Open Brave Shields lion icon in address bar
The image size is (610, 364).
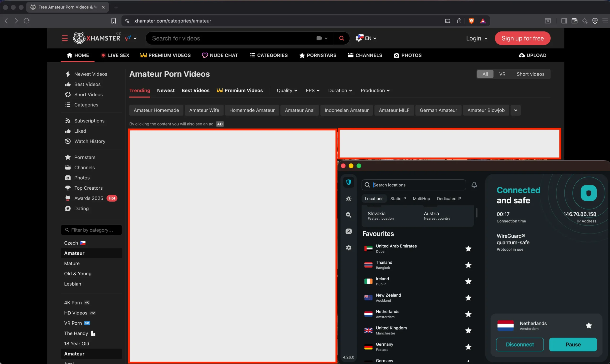tap(471, 21)
